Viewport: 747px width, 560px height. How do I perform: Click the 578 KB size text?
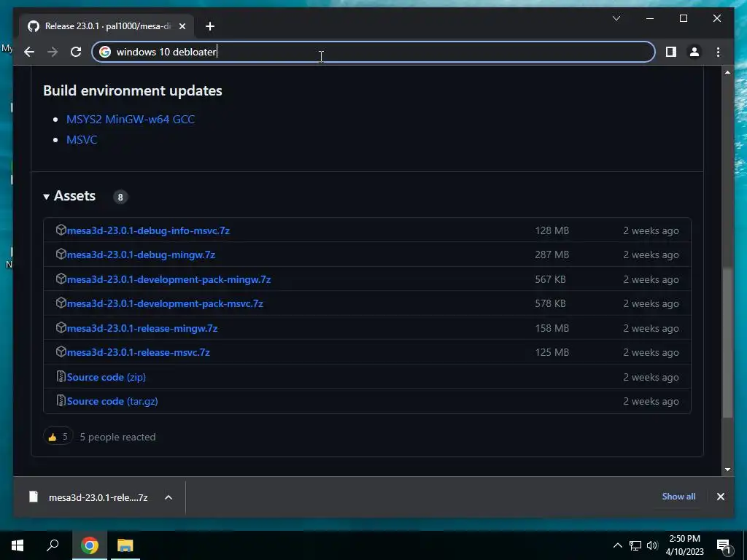550,304
